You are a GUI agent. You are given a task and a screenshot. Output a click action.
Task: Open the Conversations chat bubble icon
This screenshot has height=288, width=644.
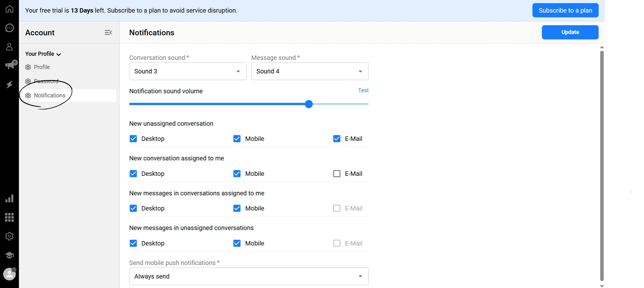click(9, 28)
